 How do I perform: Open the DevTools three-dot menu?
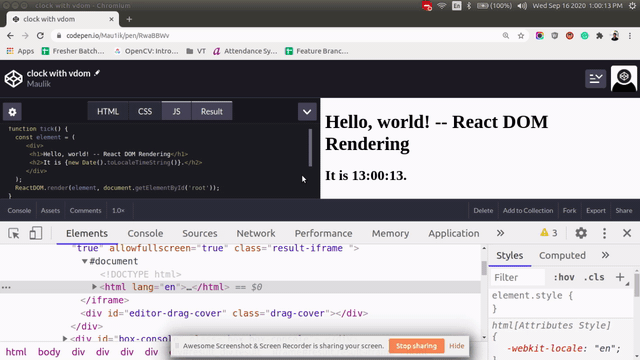(604, 233)
